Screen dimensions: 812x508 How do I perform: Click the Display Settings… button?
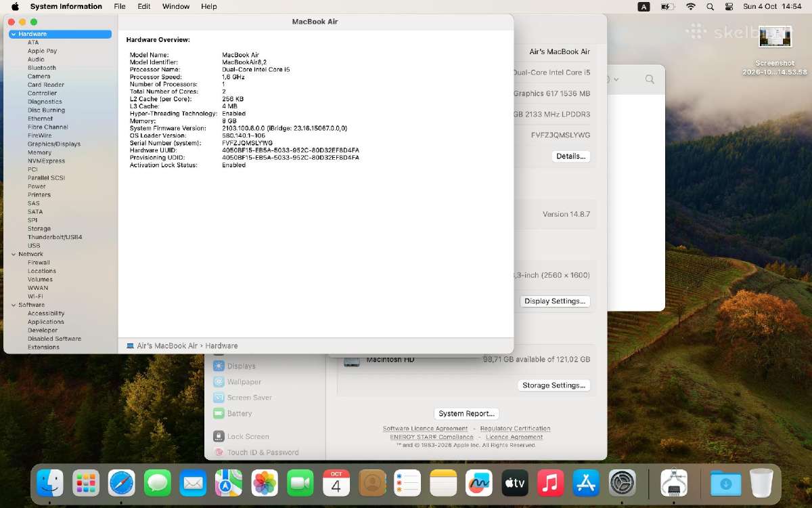(x=555, y=301)
